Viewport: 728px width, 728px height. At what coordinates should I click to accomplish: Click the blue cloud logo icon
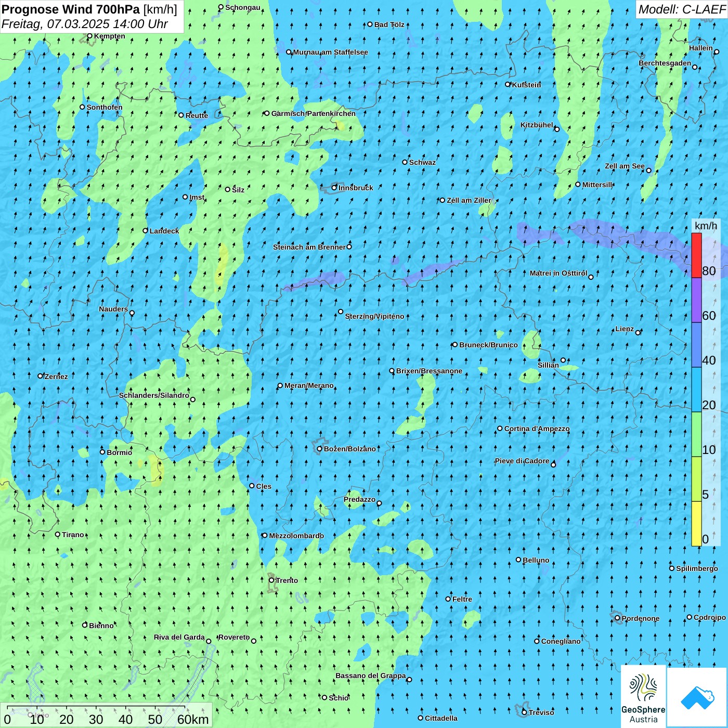point(697,698)
